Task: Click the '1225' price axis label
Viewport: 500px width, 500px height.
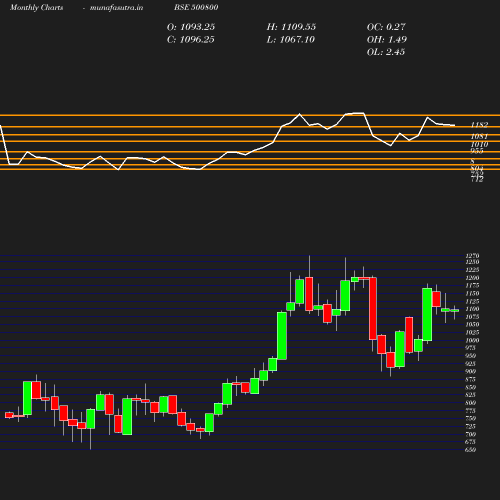Action: click(472, 270)
